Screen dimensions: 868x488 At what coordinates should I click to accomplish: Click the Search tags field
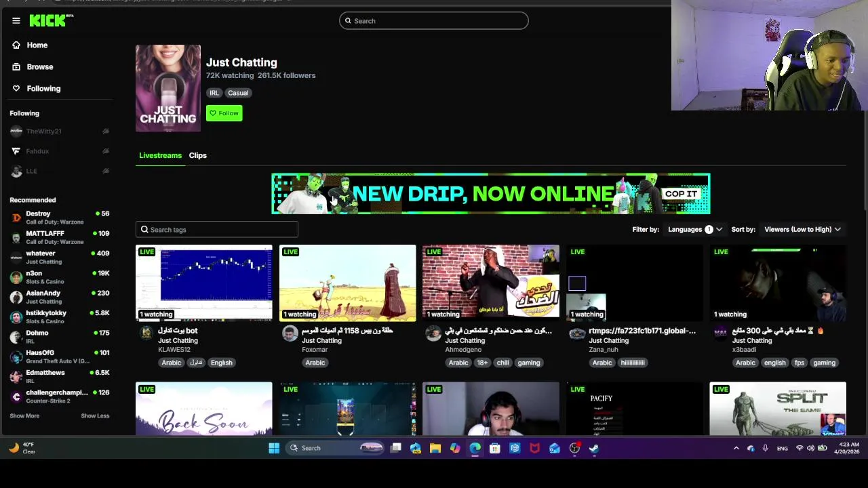pos(217,230)
